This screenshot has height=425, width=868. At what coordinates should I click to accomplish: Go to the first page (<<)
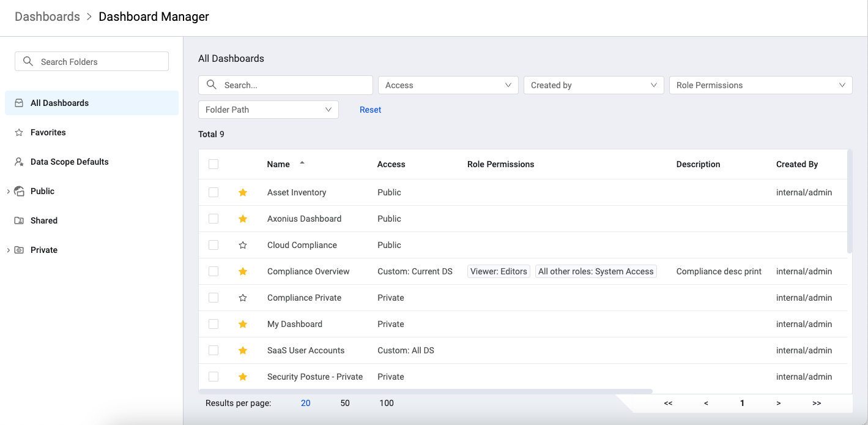668,403
